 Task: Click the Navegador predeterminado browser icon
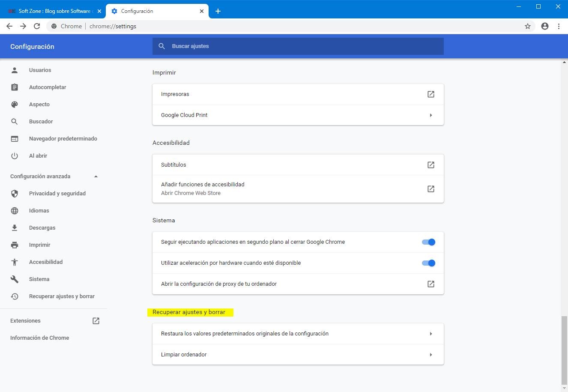[x=15, y=139]
